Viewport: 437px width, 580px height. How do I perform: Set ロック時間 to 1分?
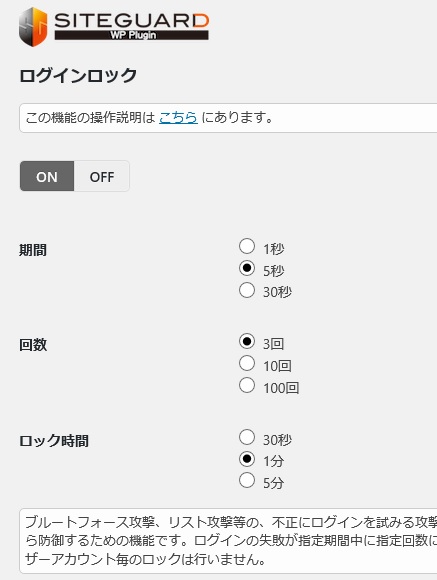[x=247, y=459]
